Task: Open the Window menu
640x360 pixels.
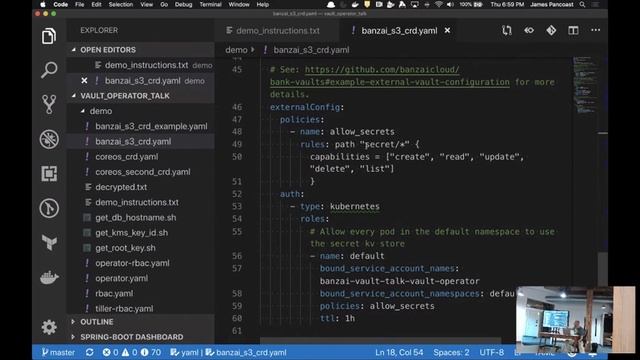Action: (x=239, y=4)
